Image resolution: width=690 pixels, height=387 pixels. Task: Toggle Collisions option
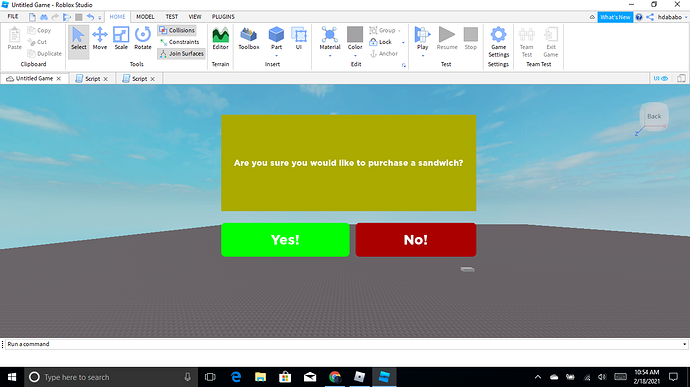(x=177, y=30)
